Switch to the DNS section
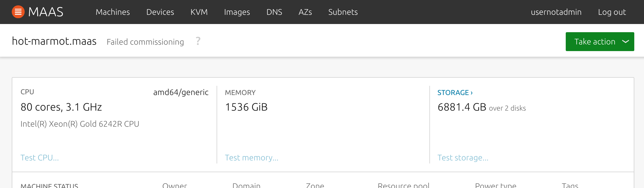The height and width of the screenshot is (188, 644). click(x=274, y=12)
